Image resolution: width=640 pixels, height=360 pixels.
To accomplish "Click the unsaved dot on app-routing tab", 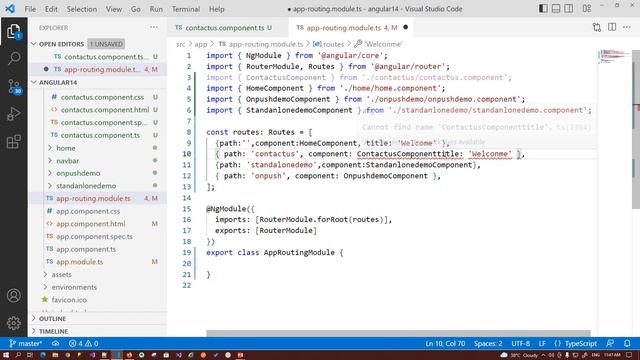I will pos(405,27).
